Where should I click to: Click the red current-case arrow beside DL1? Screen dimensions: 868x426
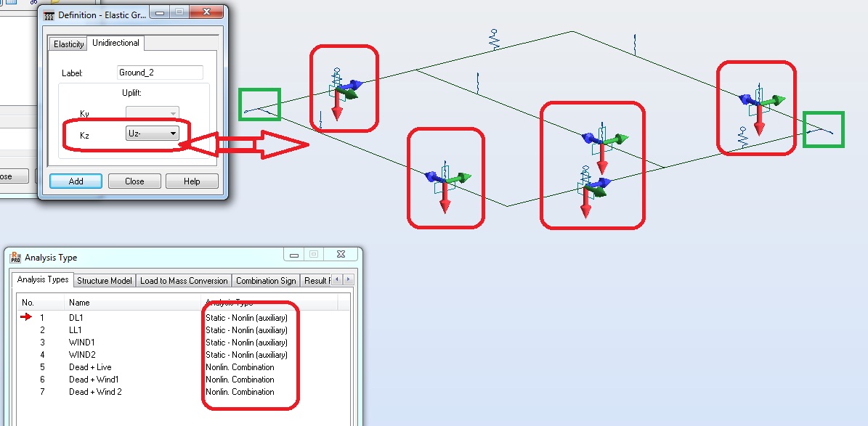(x=26, y=317)
